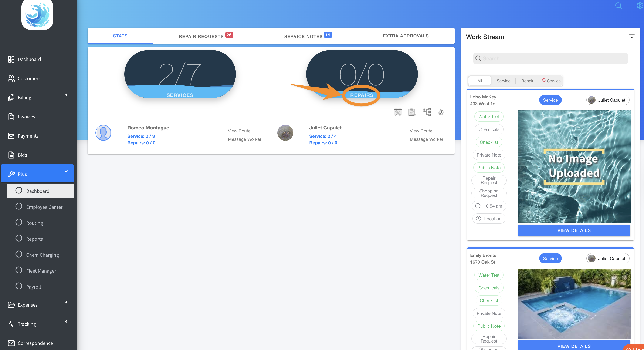Click Romeo Montague's avatar icon
Viewport: 644px width, 350px height.
click(x=103, y=133)
